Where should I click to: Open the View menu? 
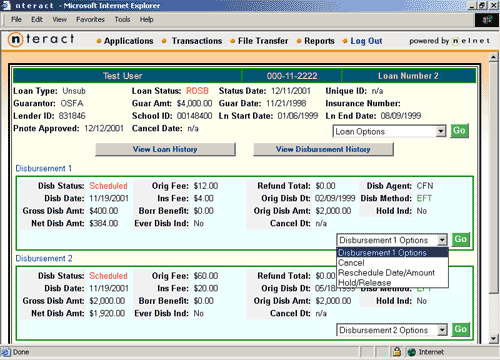59,19
